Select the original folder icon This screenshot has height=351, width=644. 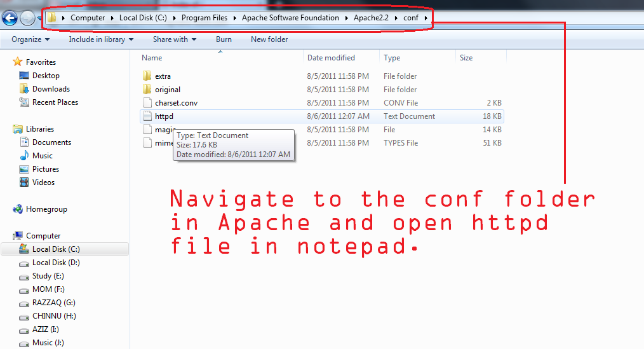point(147,89)
